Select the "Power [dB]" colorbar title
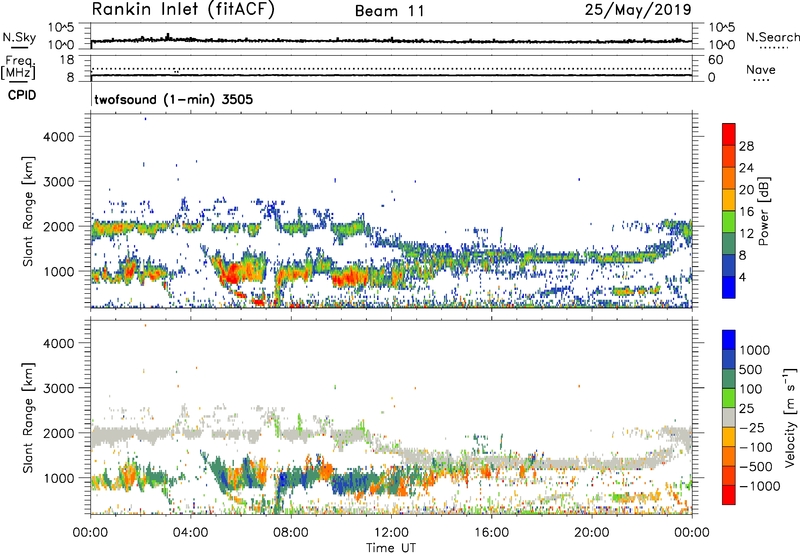 pyautogui.click(x=763, y=211)
